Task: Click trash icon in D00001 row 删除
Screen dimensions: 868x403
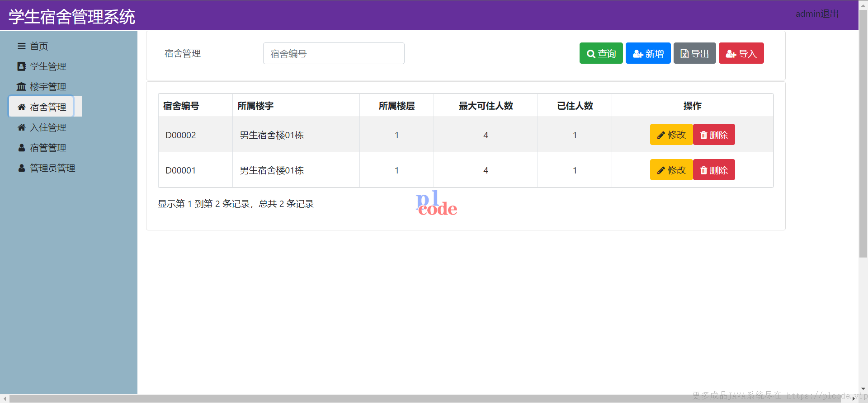Action: pyautogui.click(x=703, y=170)
